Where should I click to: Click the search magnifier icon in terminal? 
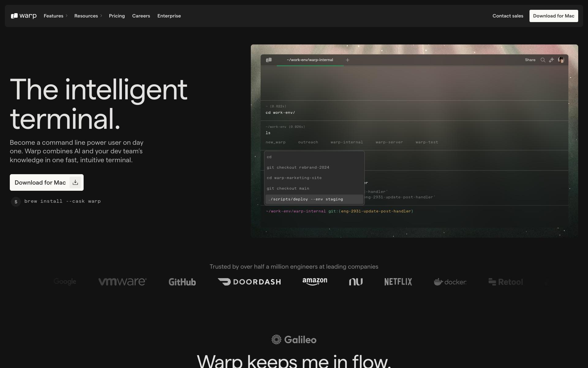[543, 60]
